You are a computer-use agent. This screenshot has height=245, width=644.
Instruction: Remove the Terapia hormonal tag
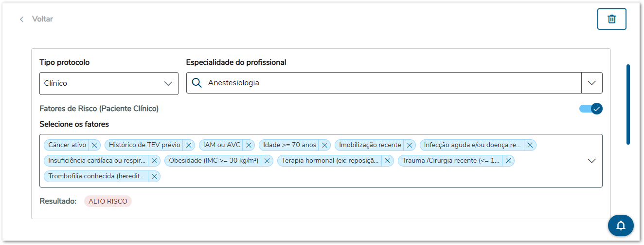coord(388,161)
